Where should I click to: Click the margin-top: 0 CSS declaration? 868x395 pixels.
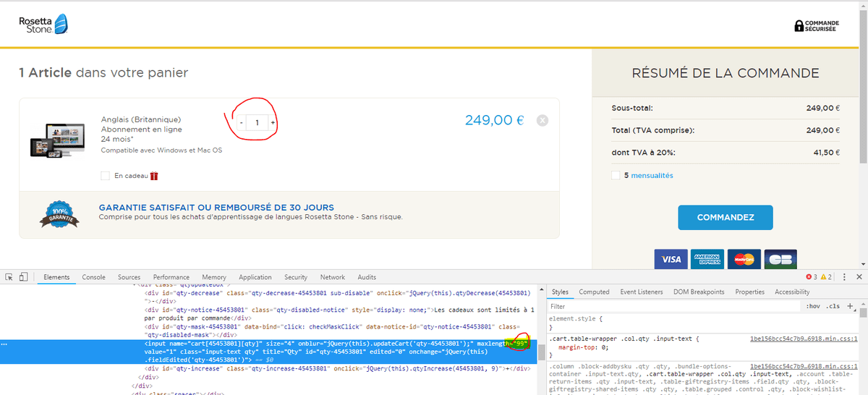point(583,347)
